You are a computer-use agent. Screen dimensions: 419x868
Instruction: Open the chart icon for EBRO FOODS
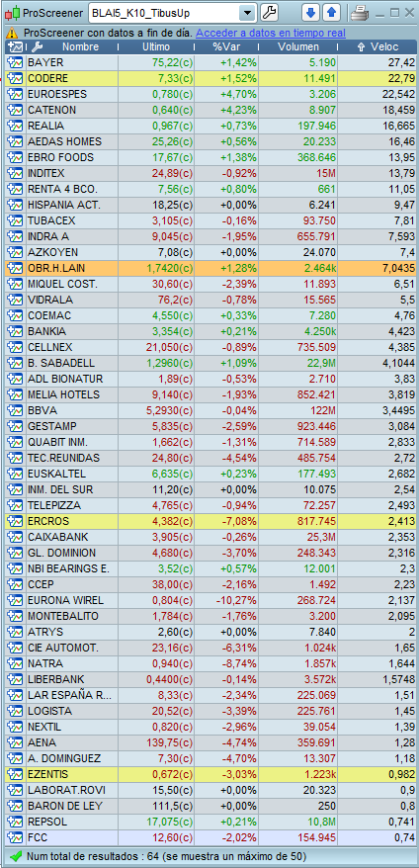(x=13, y=157)
